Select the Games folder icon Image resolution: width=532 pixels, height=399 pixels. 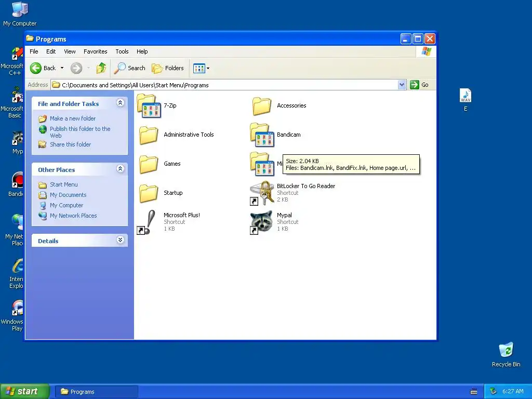pos(149,164)
